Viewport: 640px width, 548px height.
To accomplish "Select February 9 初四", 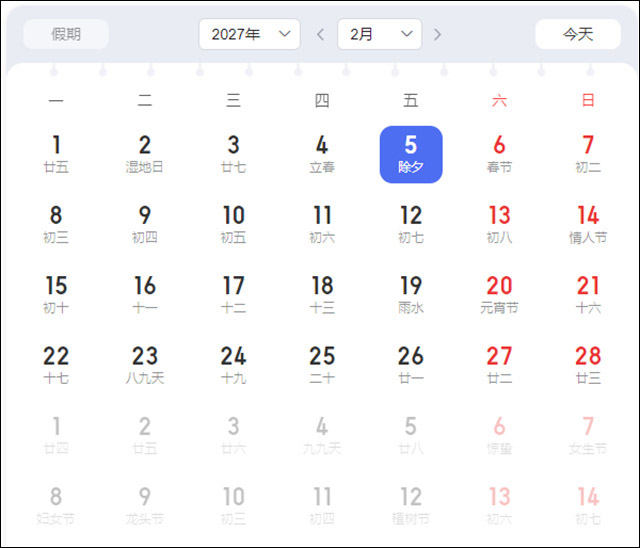I will pyautogui.click(x=144, y=225).
